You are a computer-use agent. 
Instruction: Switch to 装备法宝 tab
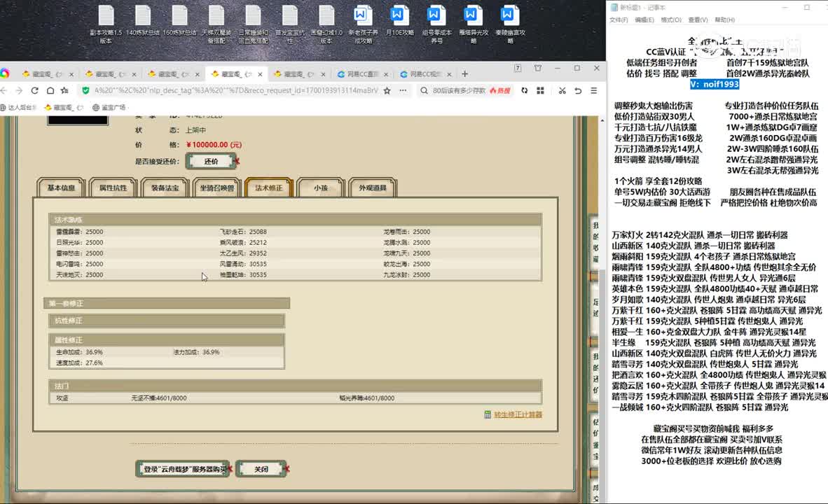click(x=165, y=188)
